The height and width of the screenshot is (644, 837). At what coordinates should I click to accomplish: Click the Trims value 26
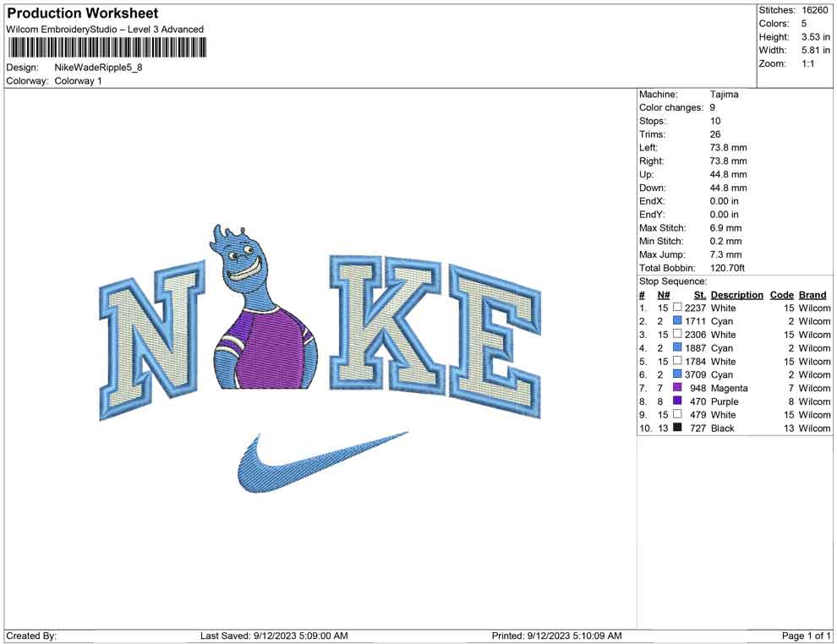[x=715, y=134]
